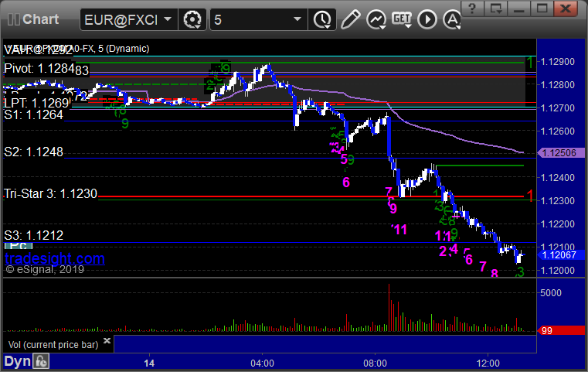Click the Chart panel grip handle
Viewport: 588px width, 372px height.
(13, 19)
